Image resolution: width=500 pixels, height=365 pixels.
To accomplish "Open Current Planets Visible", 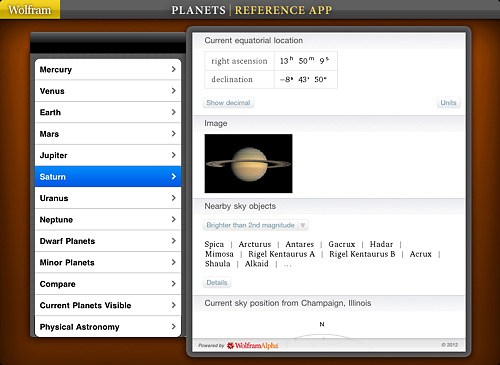I will 108,305.
